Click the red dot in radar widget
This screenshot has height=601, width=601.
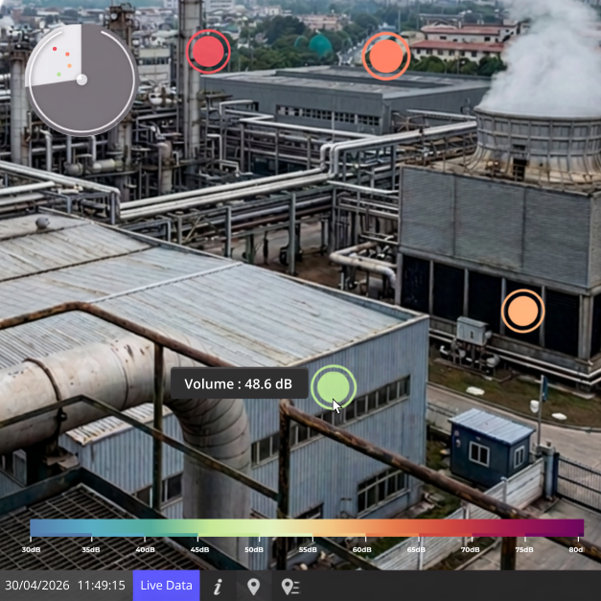tap(55, 49)
